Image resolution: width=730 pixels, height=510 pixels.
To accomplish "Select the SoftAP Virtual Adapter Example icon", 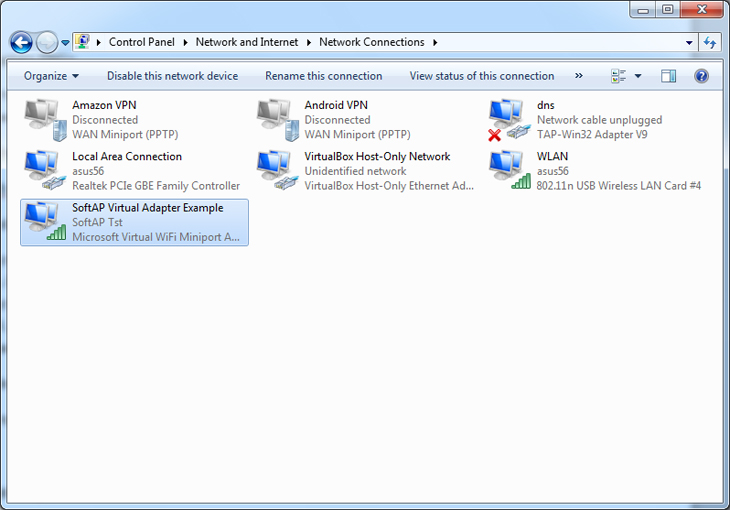I will (46, 222).
